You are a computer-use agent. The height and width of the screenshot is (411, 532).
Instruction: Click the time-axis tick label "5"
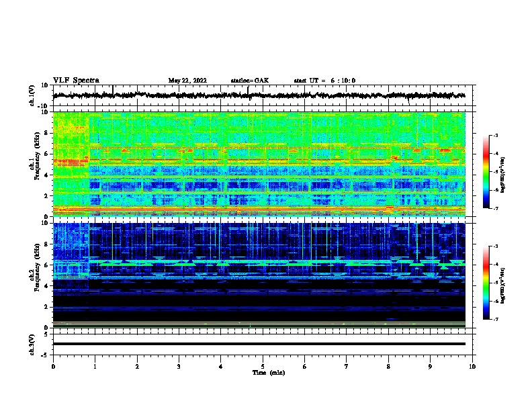pyautogui.click(x=263, y=367)
